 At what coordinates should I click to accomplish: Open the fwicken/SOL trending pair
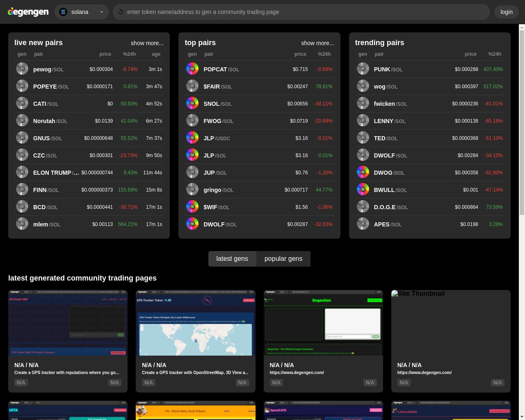[429, 104]
